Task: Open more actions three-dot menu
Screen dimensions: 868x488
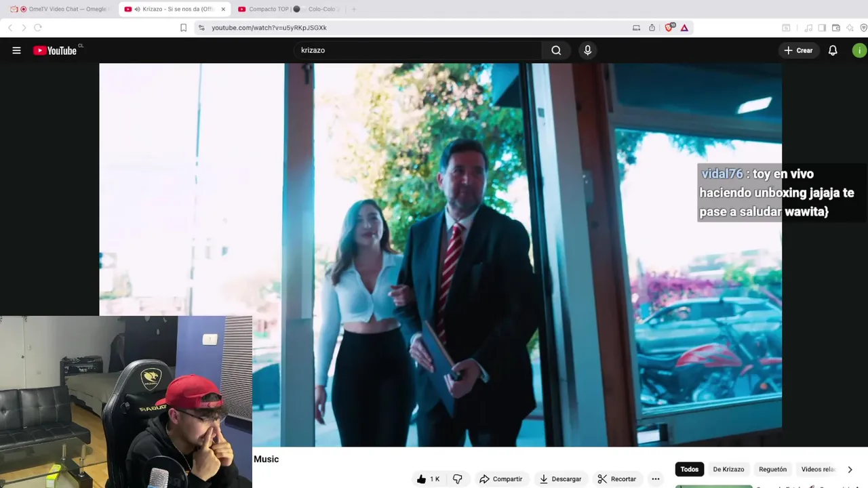Action: click(x=655, y=479)
